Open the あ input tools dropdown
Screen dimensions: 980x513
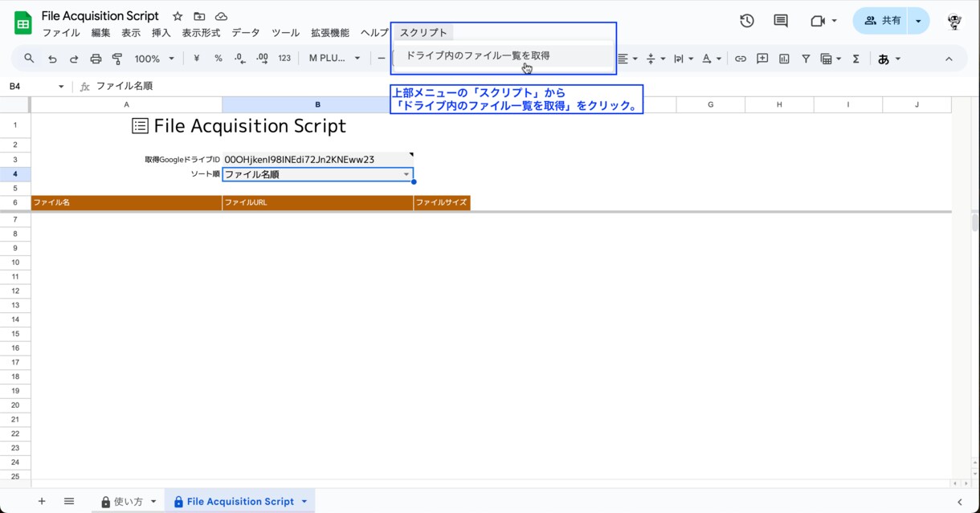coord(889,59)
